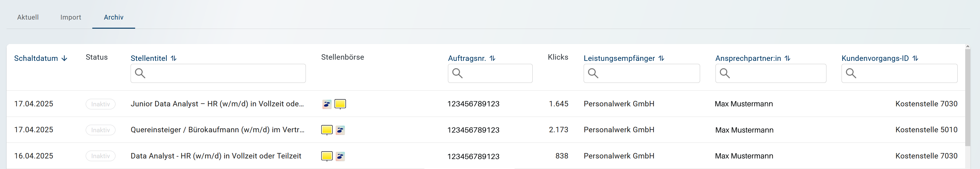Viewport: 980px width, 169px height.
Task: Focus the Stellentitel search field
Action: 224,73
